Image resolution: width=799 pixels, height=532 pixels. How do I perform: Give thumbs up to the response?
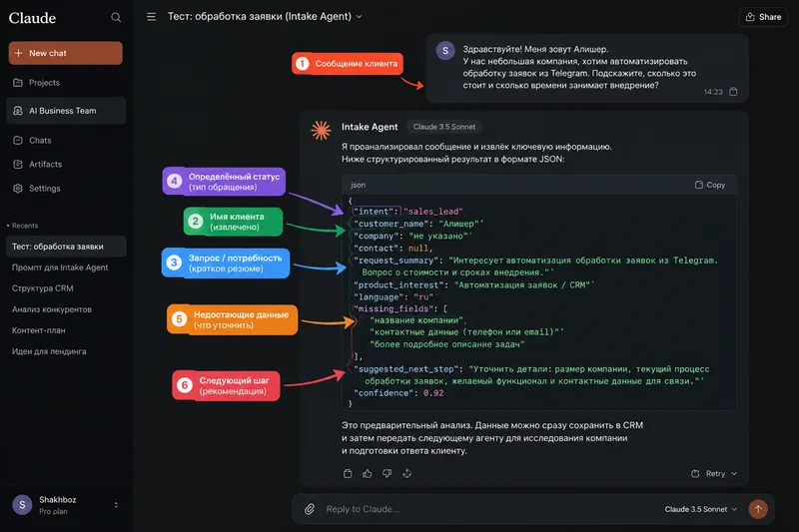(x=368, y=473)
